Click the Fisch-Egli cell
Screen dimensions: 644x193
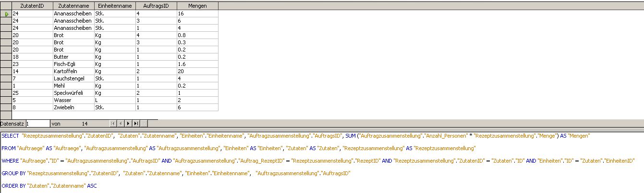click(x=73, y=64)
